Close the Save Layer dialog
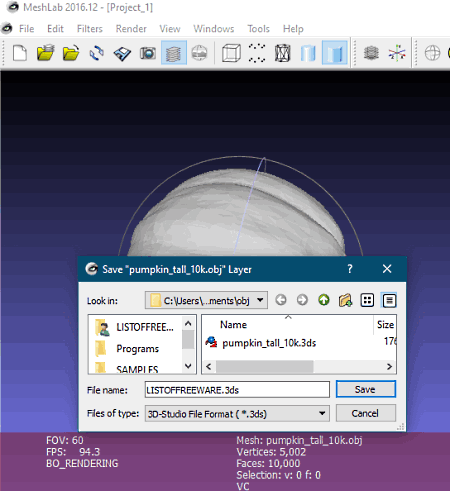 pyautogui.click(x=387, y=269)
